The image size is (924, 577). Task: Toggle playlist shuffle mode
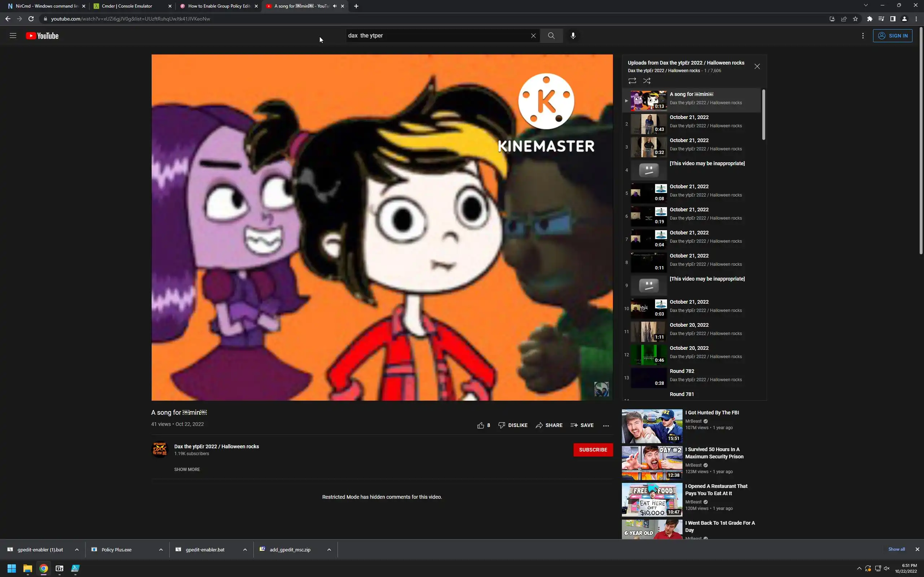(647, 81)
